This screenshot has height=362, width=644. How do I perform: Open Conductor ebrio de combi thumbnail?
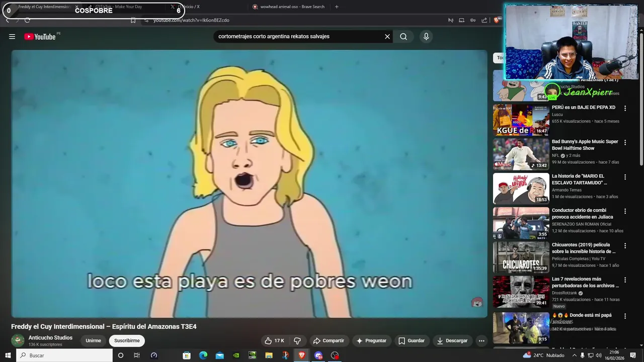pyautogui.click(x=521, y=223)
